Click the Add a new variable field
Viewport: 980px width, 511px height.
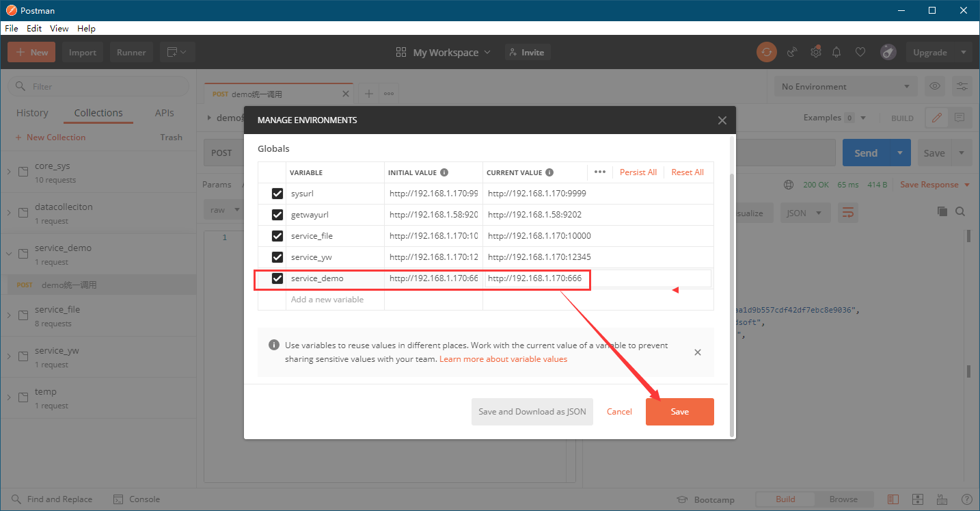[335, 300]
